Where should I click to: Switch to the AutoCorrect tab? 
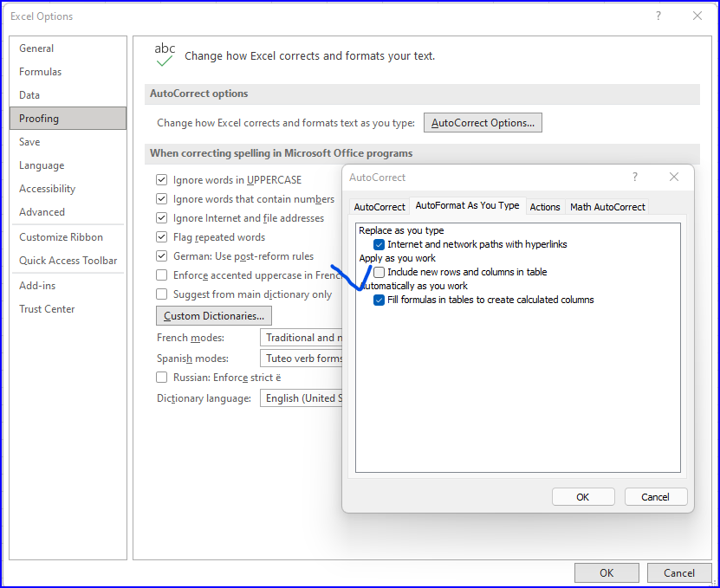click(x=379, y=207)
